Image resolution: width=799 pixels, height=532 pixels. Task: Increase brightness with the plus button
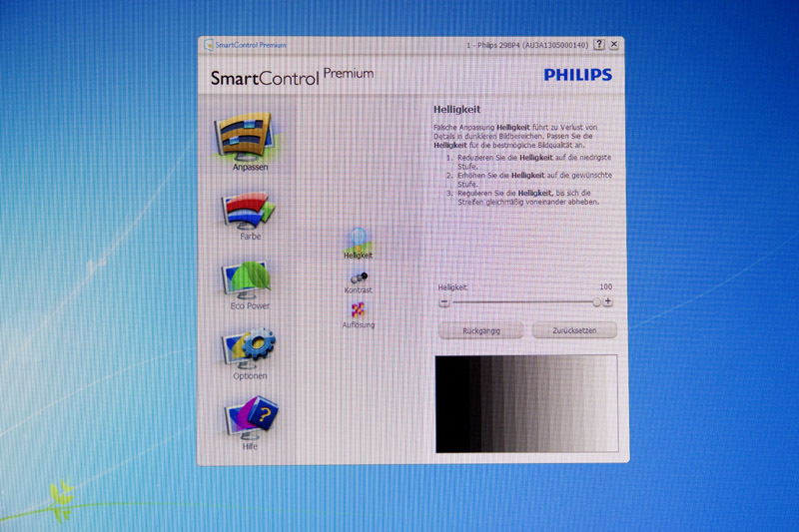[x=607, y=301]
